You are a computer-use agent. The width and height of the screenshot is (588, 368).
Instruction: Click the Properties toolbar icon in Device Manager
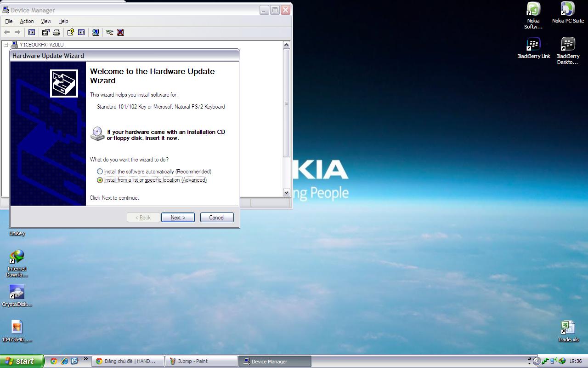(45, 32)
